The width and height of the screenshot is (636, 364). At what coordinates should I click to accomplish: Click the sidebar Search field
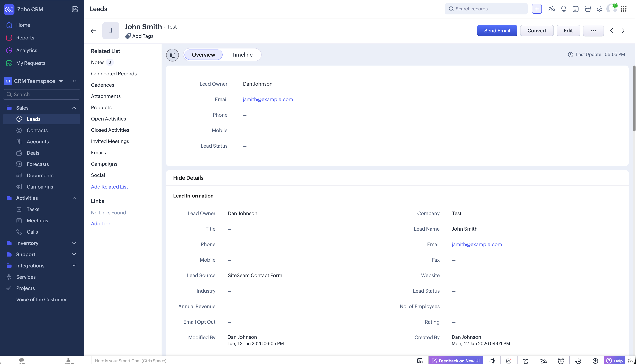point(41,94)
